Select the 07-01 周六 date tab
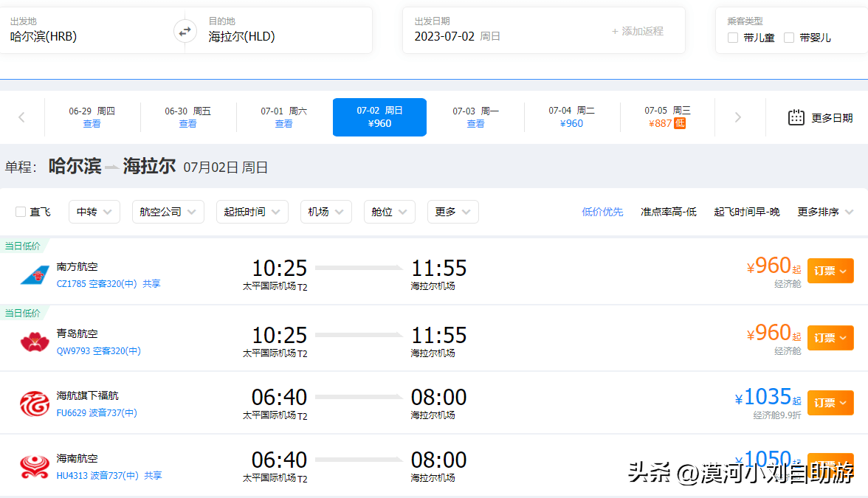This screenshot has width=868, height=498. [284, 117]
